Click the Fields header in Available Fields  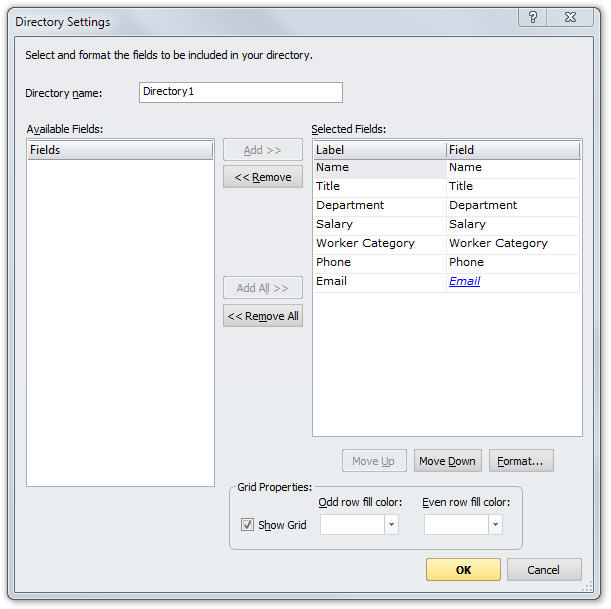[120, 150]
